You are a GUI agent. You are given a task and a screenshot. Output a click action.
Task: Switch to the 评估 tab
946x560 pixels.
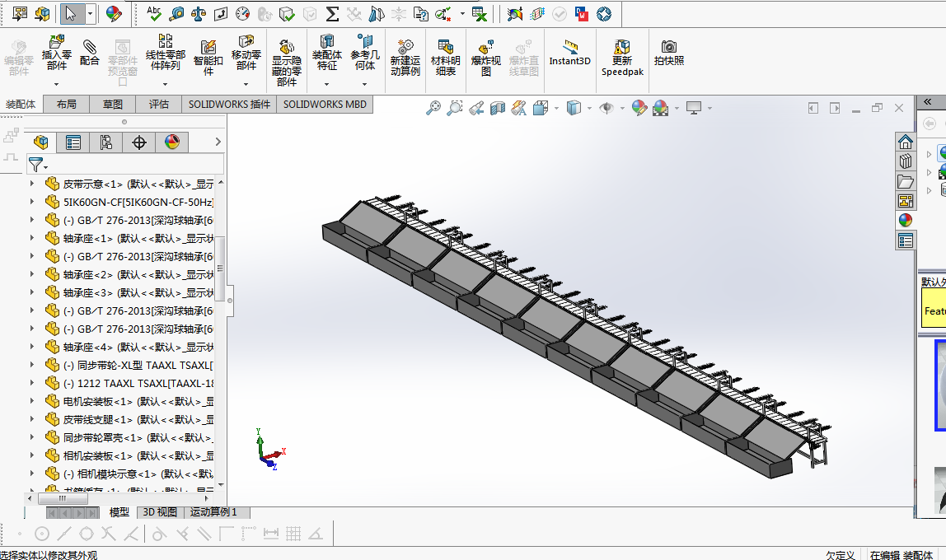click(x=159, y=105)
